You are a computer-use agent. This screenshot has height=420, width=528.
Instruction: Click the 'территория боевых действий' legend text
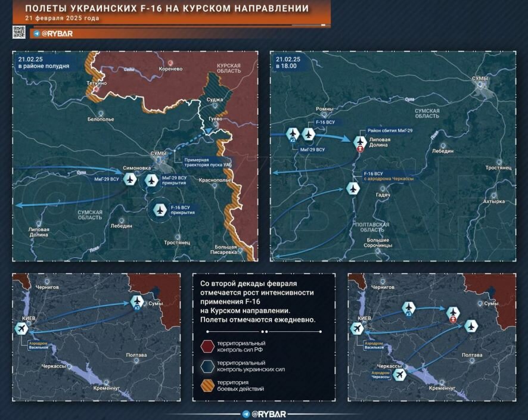click(x=240, y=385)
